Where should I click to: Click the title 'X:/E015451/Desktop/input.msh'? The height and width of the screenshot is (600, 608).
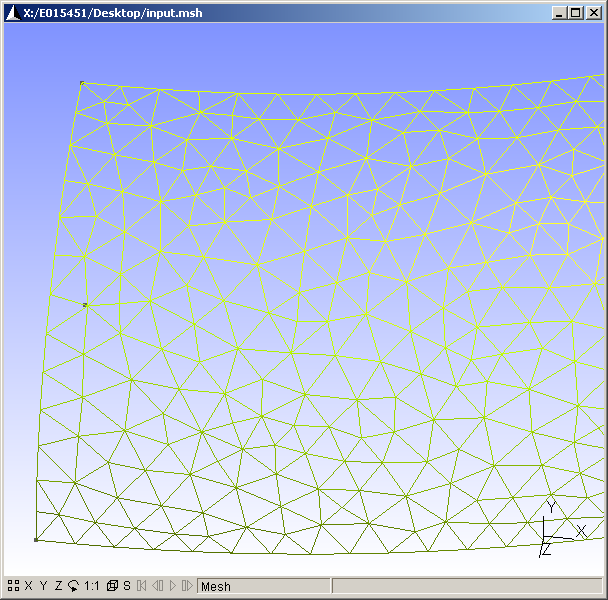pos(113,13)
